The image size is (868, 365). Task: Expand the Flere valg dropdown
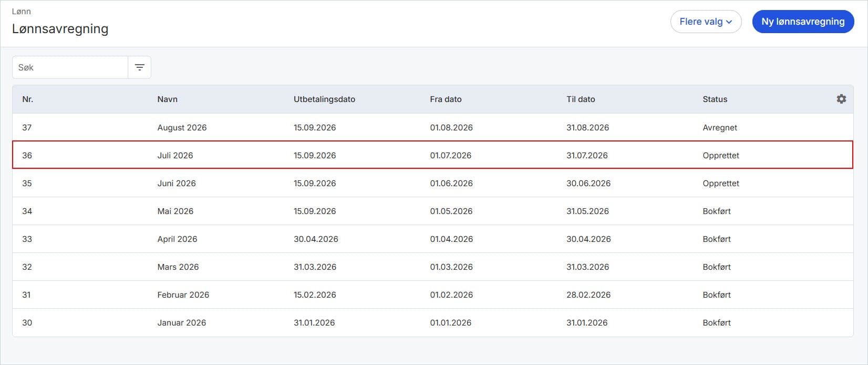point(706,22)
